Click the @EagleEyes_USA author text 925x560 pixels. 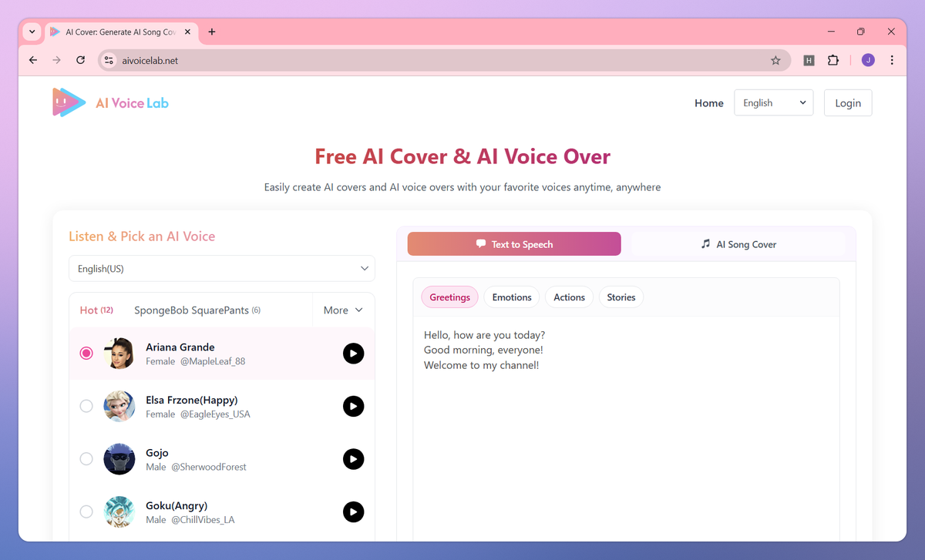[x=215, y=414]
